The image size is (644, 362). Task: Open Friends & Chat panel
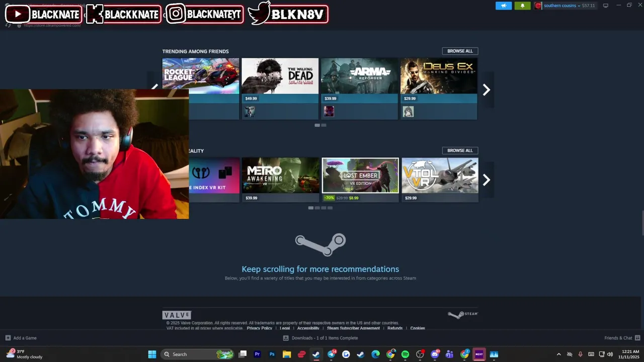(622, 338)
